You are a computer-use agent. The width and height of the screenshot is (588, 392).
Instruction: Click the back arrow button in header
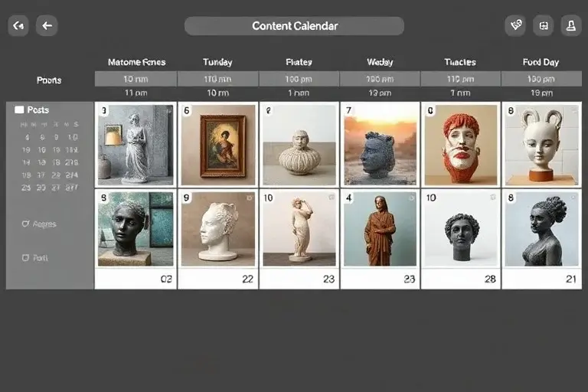click(47, 26)
